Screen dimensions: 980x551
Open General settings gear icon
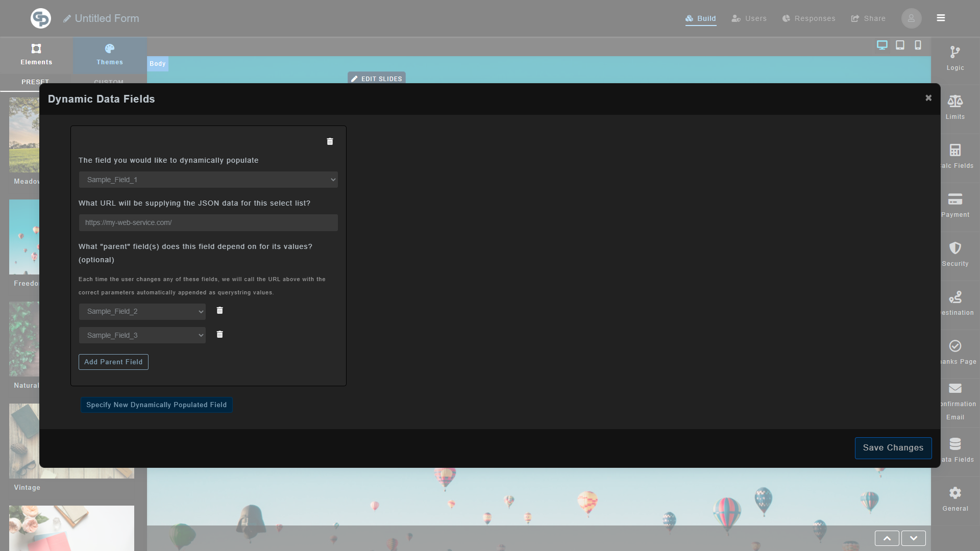(x=955, y=493)
